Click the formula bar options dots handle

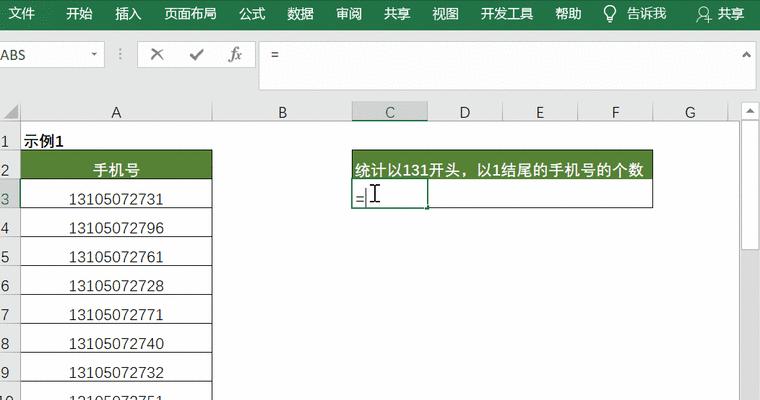click(x=120, y=54)
